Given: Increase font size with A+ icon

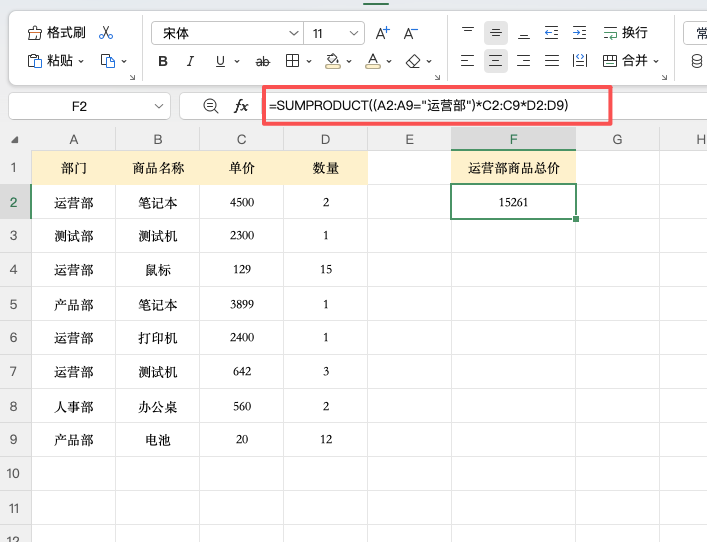Looking at the screenshot, I should (x=382, y=33).
